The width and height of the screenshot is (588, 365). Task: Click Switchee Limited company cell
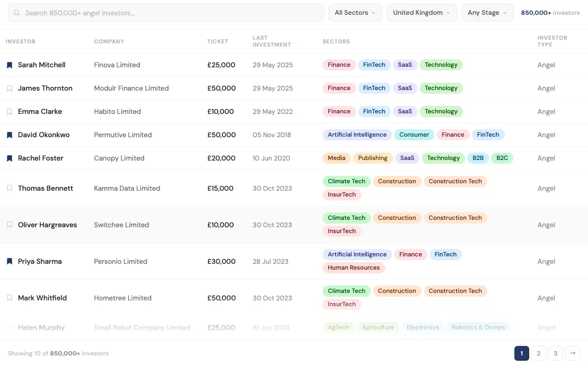pyautogui.click(x=121, y=225)
